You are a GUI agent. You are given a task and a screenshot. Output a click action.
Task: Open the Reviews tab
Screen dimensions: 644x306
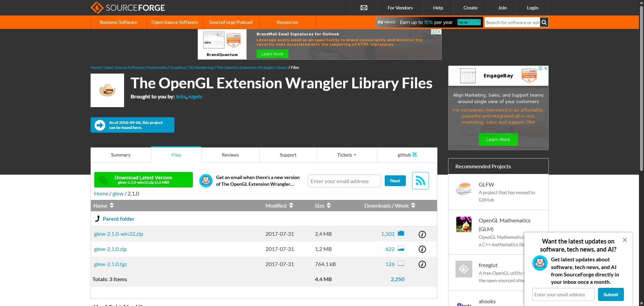230,155
